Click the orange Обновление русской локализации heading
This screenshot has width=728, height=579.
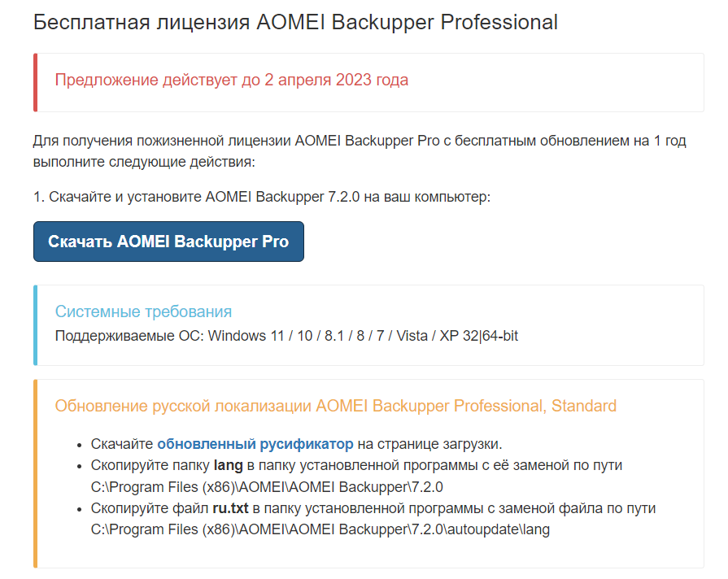[x=335, y=406]
